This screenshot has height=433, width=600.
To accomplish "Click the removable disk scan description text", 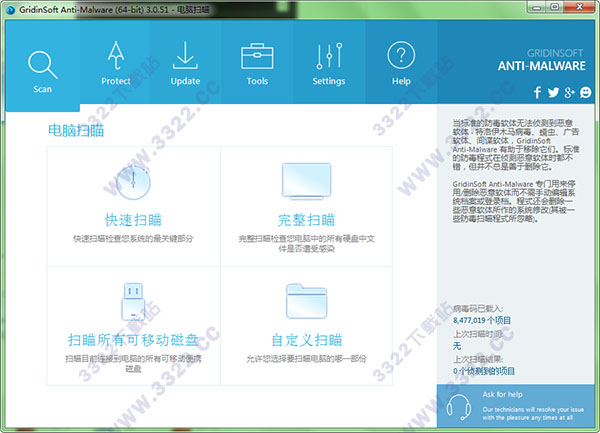I will coord(133,364).
